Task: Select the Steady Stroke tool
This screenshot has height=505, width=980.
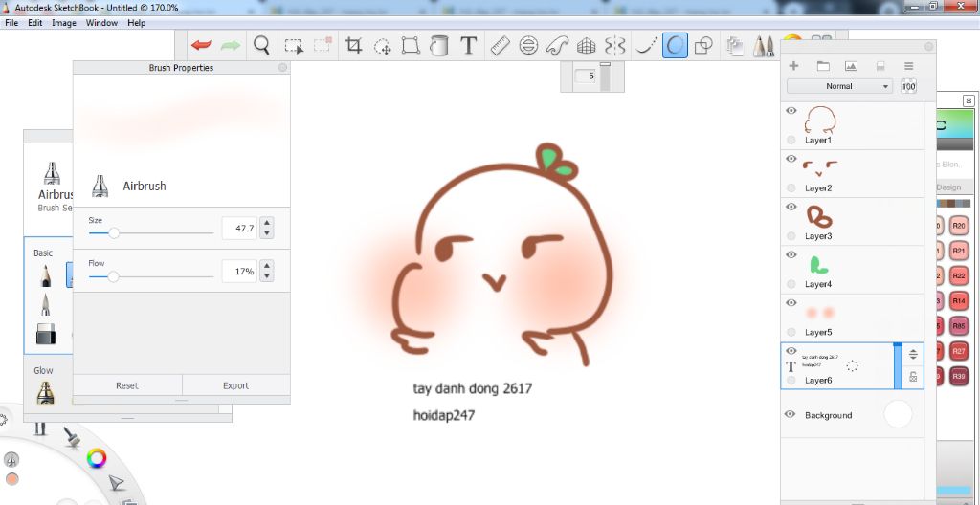Action: [x=647, y=46]
